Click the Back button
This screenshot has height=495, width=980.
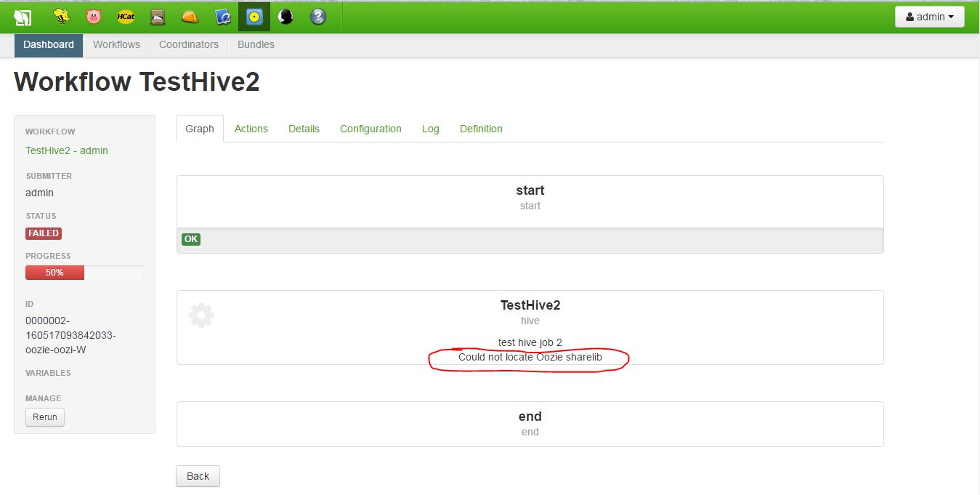coord(198,476)
